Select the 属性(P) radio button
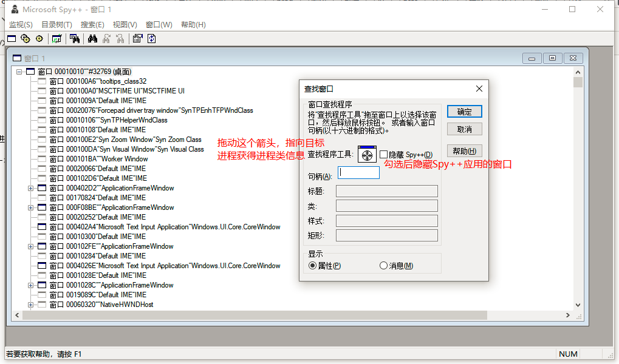Screen dimensions: 619x364 [x=312, y=265]
